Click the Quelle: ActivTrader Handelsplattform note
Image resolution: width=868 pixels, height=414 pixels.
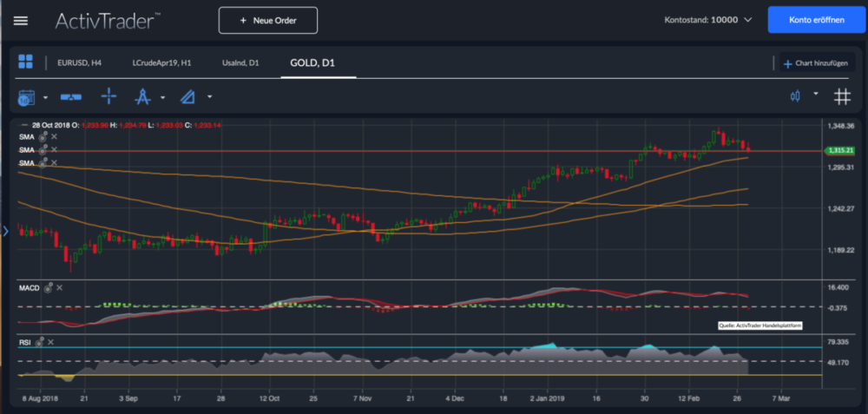(759, 326)
